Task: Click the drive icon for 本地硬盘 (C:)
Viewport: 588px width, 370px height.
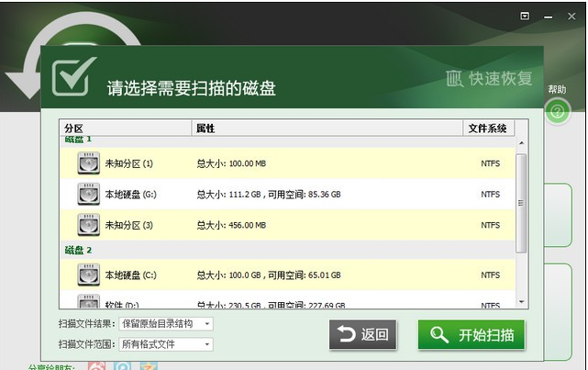Action: click(88, 275)
